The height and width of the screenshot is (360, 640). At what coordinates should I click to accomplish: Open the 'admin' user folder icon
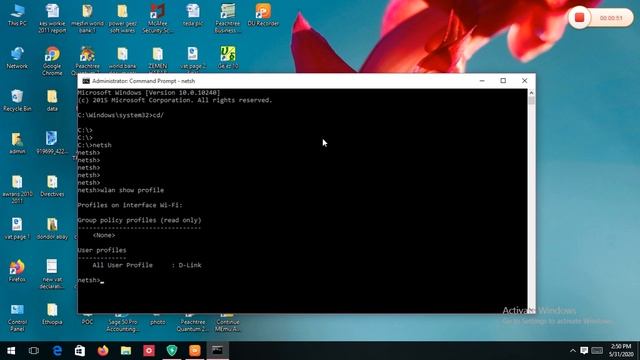tap(17, 143)
